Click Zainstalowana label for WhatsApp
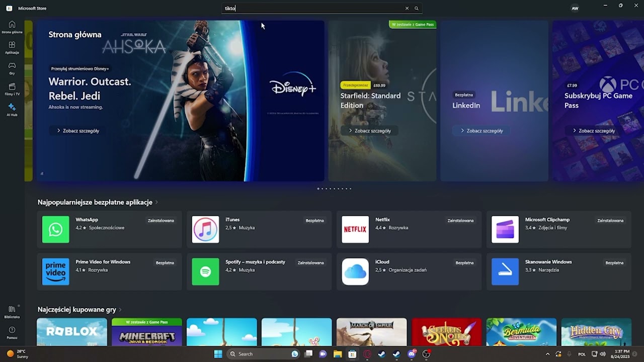 pyautogui.click(x=161, y=220)
